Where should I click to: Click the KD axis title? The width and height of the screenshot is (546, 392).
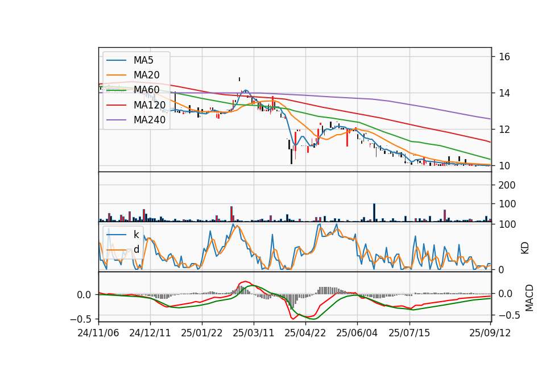(525, 248)
